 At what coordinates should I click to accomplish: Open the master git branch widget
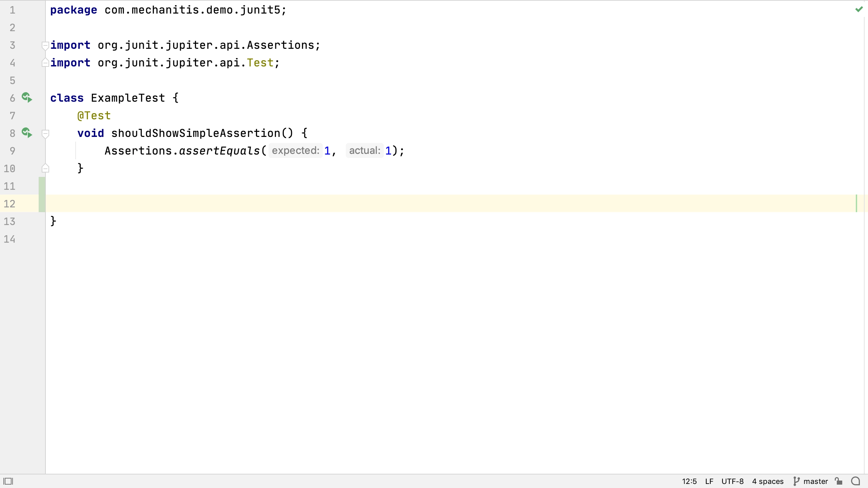click(x=810, y=481)
